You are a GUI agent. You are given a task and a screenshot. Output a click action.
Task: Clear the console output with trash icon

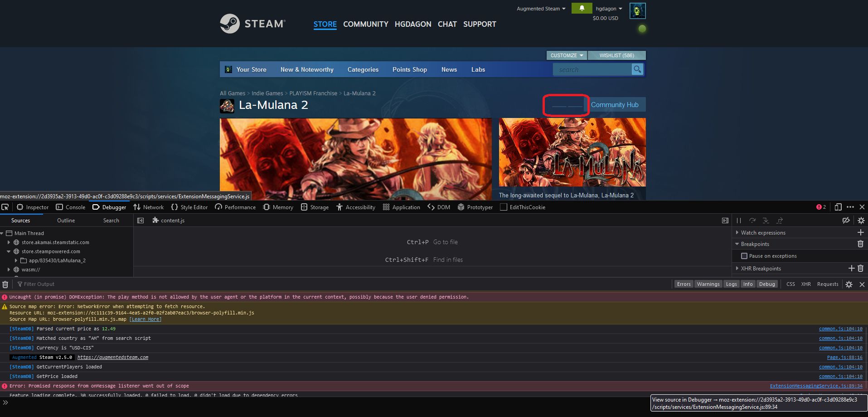coord(5,284)
